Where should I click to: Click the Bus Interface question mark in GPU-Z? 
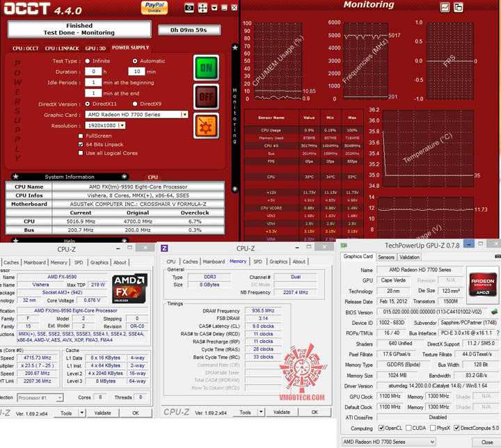pos(498,333)
